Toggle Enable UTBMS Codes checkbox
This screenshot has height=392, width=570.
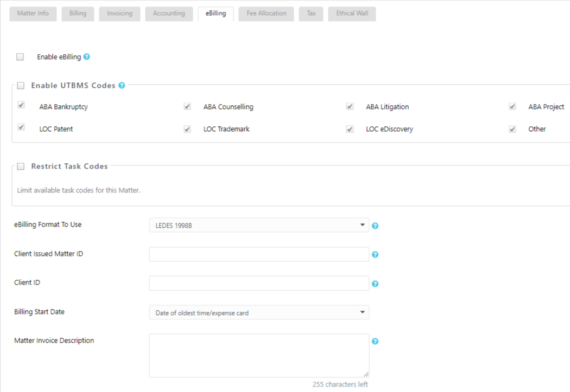pyautogui.click(x=21, y=86)
